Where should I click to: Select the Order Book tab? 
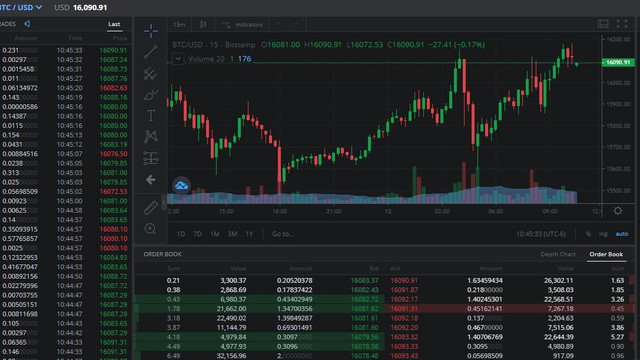click(606, 254)
